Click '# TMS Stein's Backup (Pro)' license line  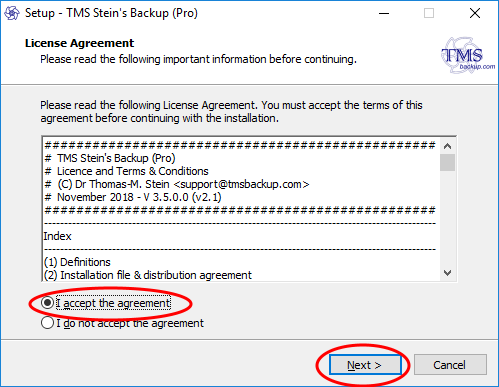110,158
